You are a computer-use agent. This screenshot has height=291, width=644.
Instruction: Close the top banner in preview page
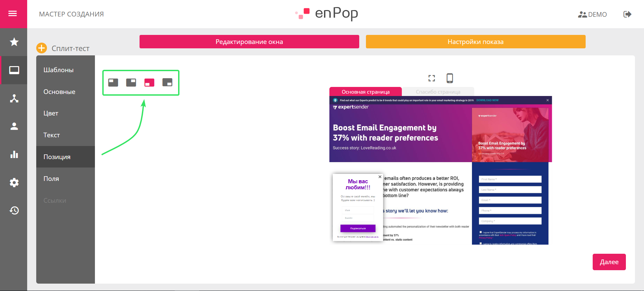click(x=548, y=100)
